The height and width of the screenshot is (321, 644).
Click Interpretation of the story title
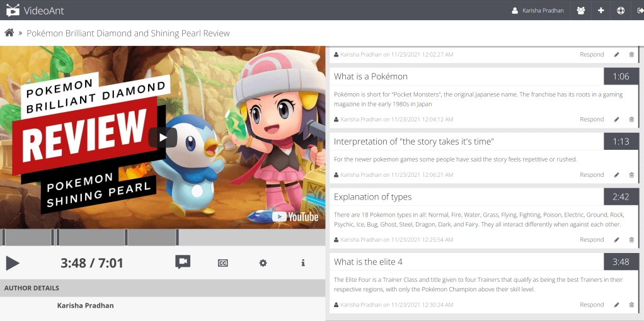(413, 142)
